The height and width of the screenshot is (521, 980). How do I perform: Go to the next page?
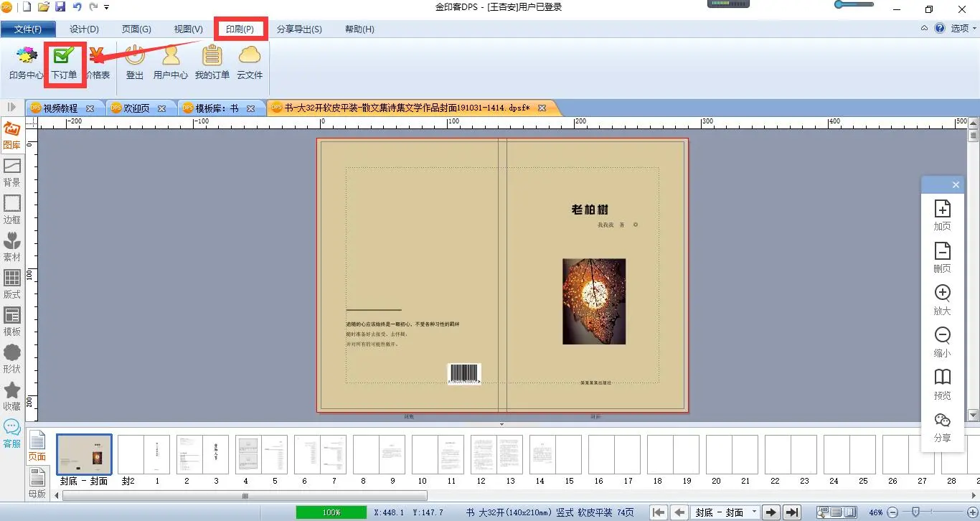click(x=771, y=512)
